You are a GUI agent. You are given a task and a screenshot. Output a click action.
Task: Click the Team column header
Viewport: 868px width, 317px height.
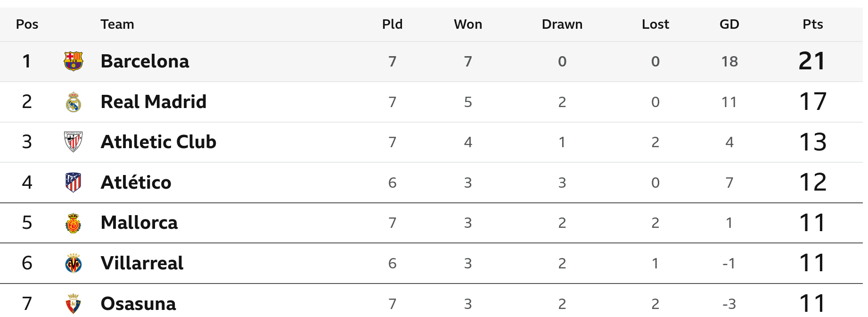117,25
